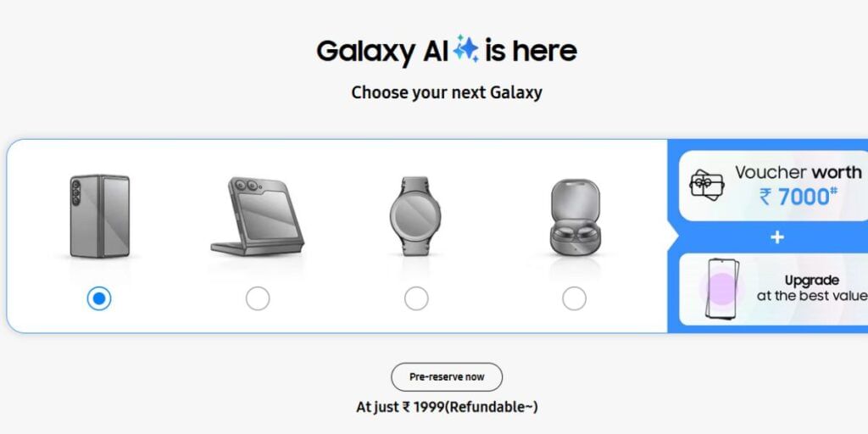Click the blue offers panel's pointed notch
868x434 pixels.
pyautogui.click(x=673, y=237)
